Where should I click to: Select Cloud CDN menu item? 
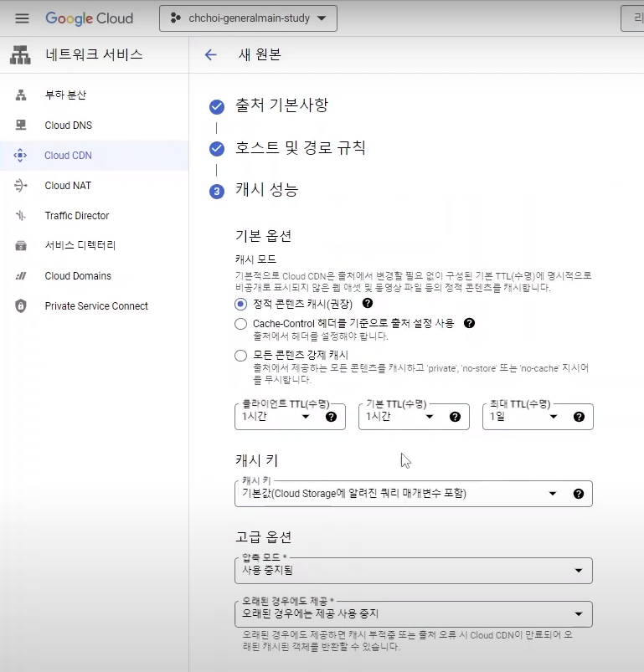point(95,155)
